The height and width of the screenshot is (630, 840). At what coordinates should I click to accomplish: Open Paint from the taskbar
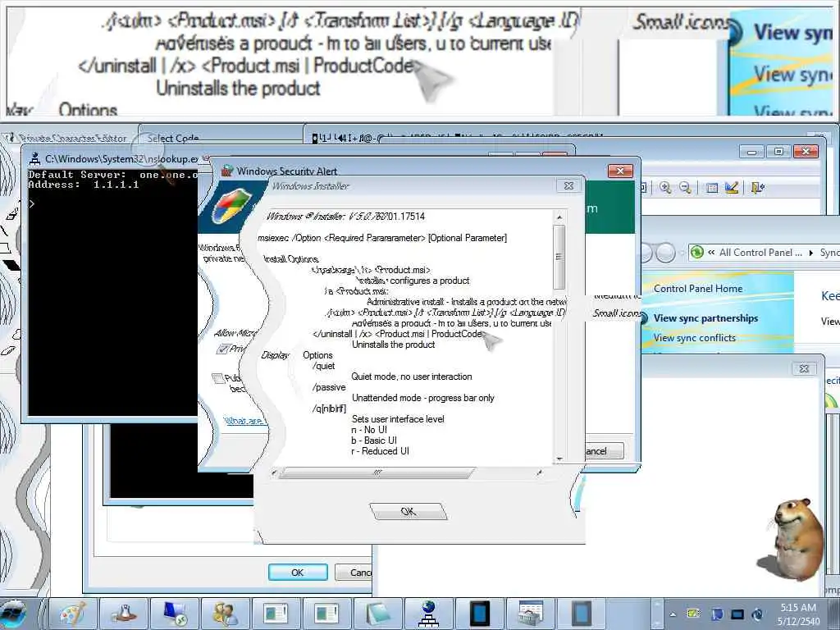[73, 614]
